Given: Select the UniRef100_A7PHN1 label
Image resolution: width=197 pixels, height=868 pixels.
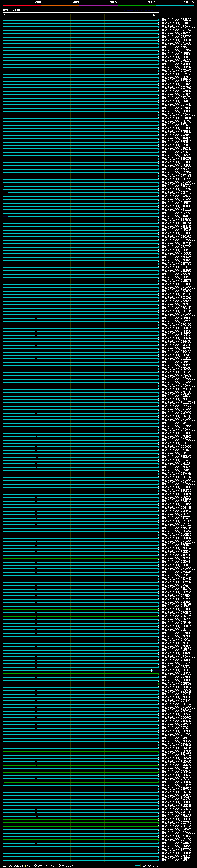Looking at the screenshot, I should [x=177, y=132].
